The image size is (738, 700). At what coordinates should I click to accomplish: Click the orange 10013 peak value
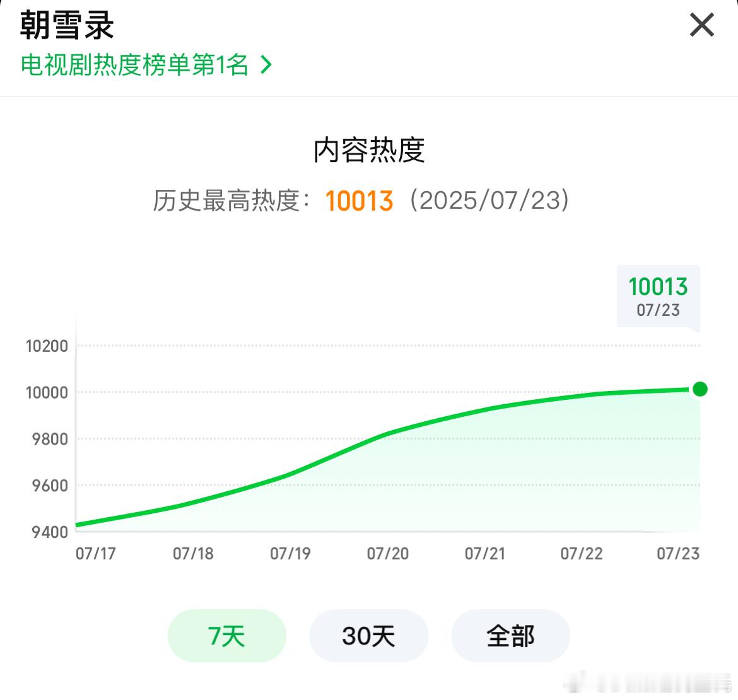pos(359,201)
